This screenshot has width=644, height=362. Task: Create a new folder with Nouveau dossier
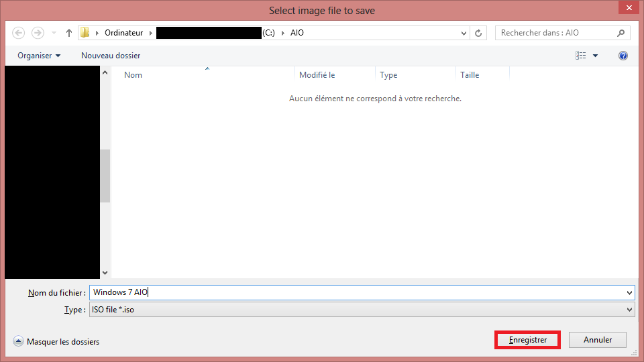[111, 56]
